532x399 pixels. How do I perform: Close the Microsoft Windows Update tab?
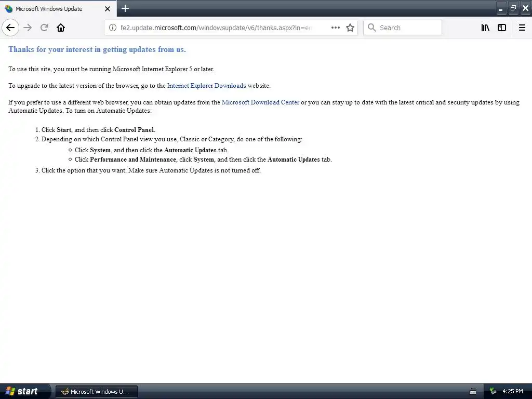107,9
